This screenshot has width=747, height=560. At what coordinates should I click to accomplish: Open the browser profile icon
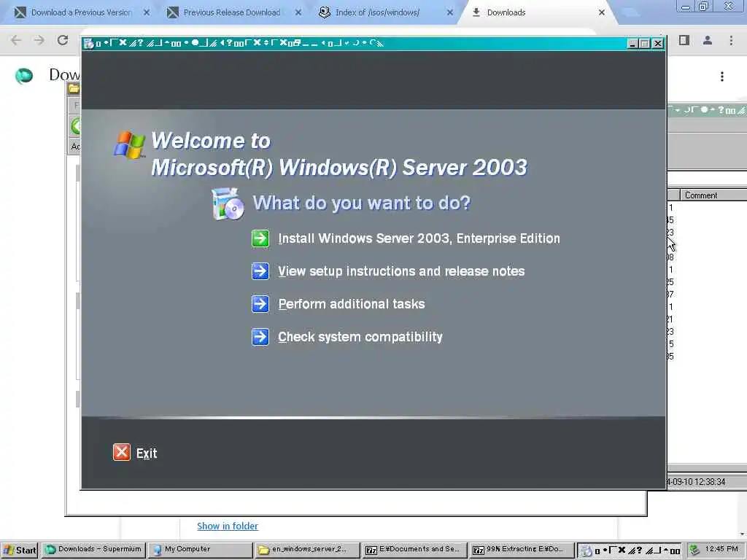pyautogui.click(x=708, y=41)
